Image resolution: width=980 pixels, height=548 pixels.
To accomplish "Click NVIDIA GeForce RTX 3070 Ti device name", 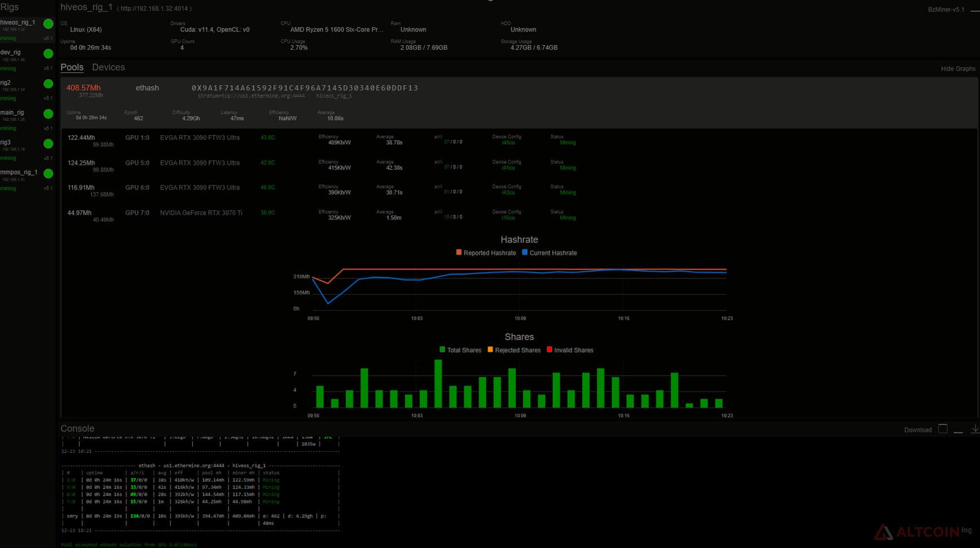I will (x=201, y=213).
